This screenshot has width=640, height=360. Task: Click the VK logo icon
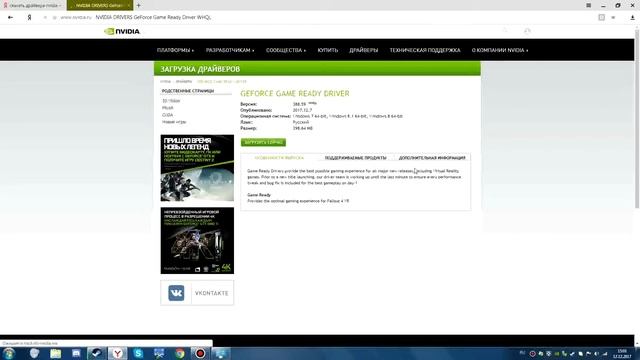[x=176, y=293]
